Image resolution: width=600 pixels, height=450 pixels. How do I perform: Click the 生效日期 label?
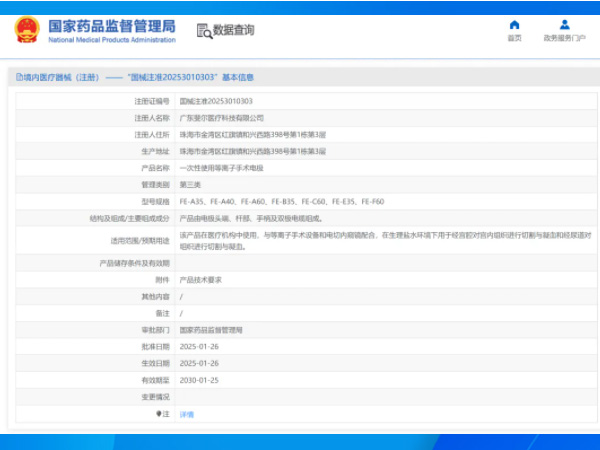[x=155, y=363]
